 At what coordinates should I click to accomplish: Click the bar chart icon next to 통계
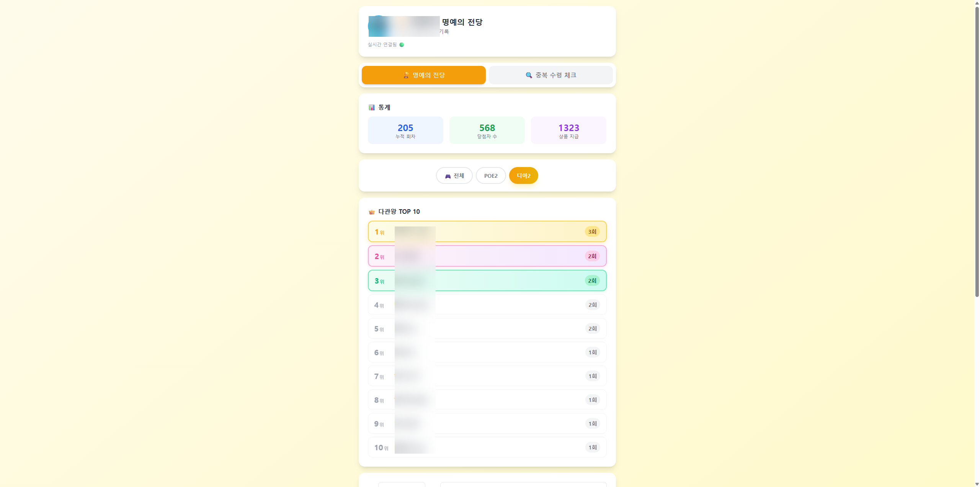[371, 108]
